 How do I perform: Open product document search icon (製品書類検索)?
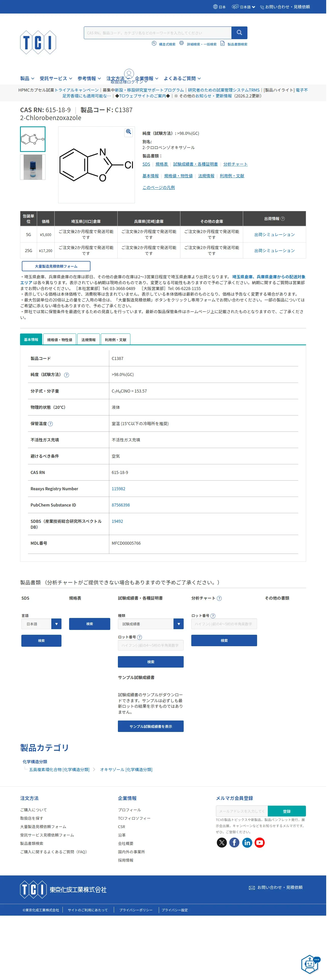click(x=223, y=43)
